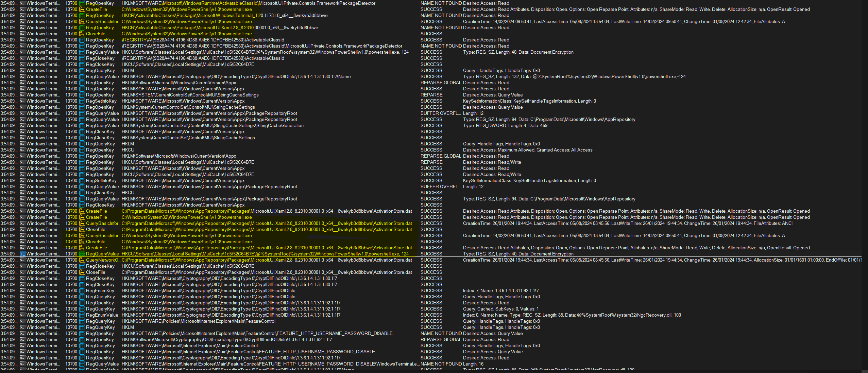868x373 pixels.
Task: Click path HKLM\System...StringCacheSettings\StringCacheGeneration
Action: click(x=212, y=125)
